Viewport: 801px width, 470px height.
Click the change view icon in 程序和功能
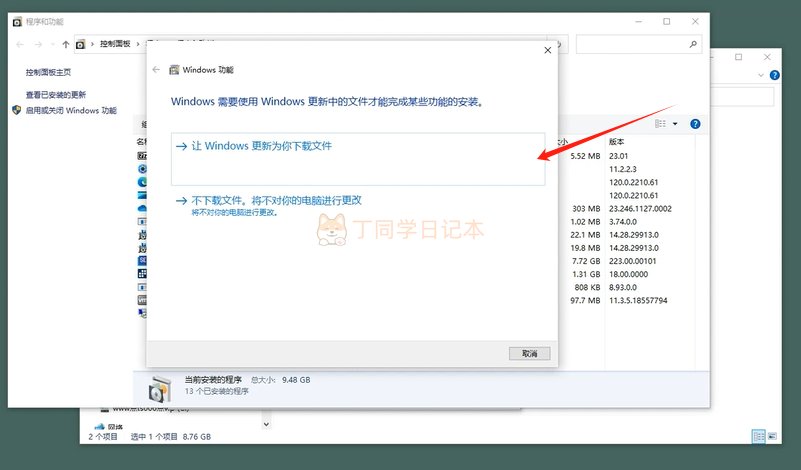point(661,124)
